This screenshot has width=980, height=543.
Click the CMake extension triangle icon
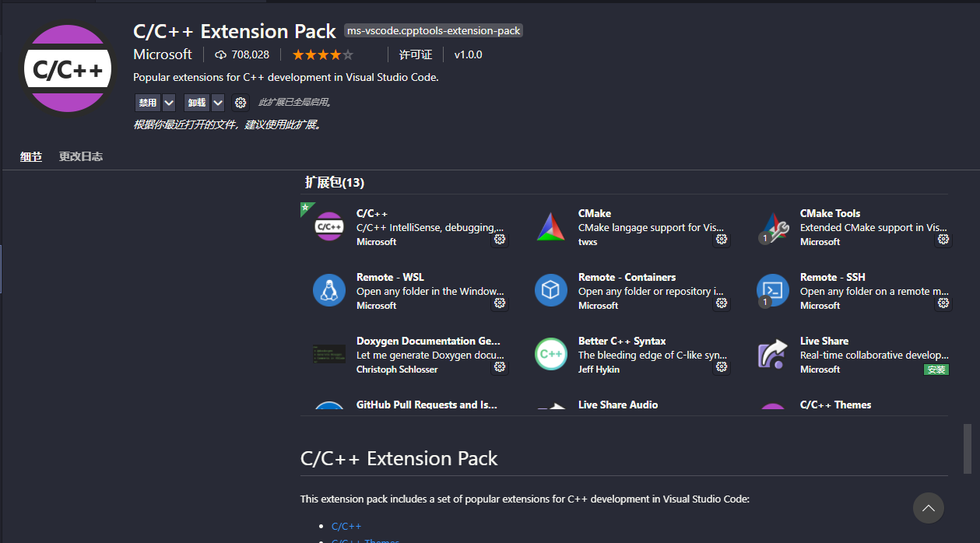(550, 227)
